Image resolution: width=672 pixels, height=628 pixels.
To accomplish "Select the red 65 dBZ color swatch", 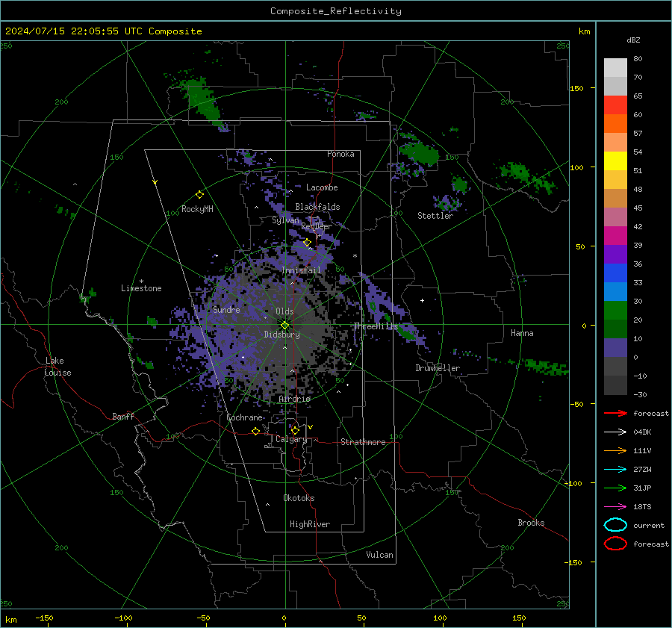I will 615,105.
